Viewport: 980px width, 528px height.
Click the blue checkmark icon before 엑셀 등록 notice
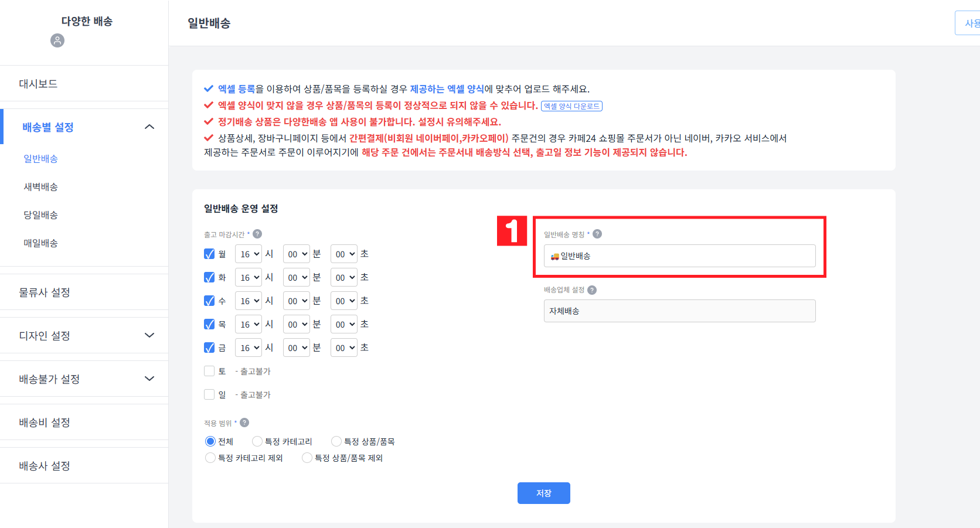click(x=208, y=88)
